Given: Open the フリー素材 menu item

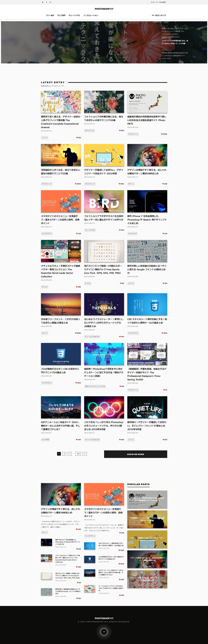Looking at the screenshot, I should [50, 15].
